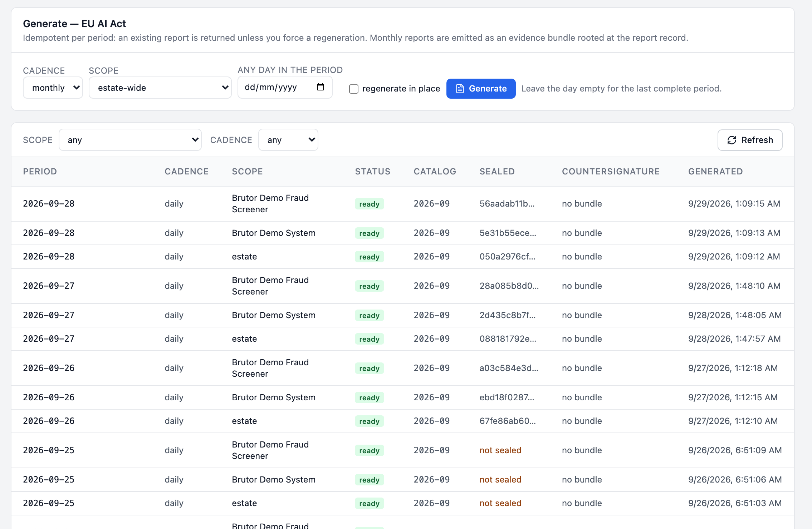This screenshot has height=529, width=812.
Task: Enable the regenerate in place checkbox
Action: coord(354,89)
